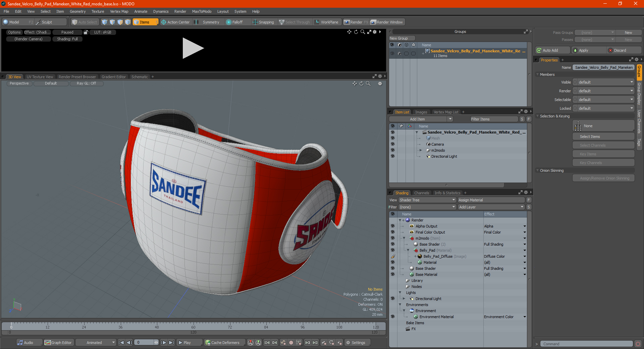Select Materials selection mode icon
The image size is (644, 349).
point(128,22)
